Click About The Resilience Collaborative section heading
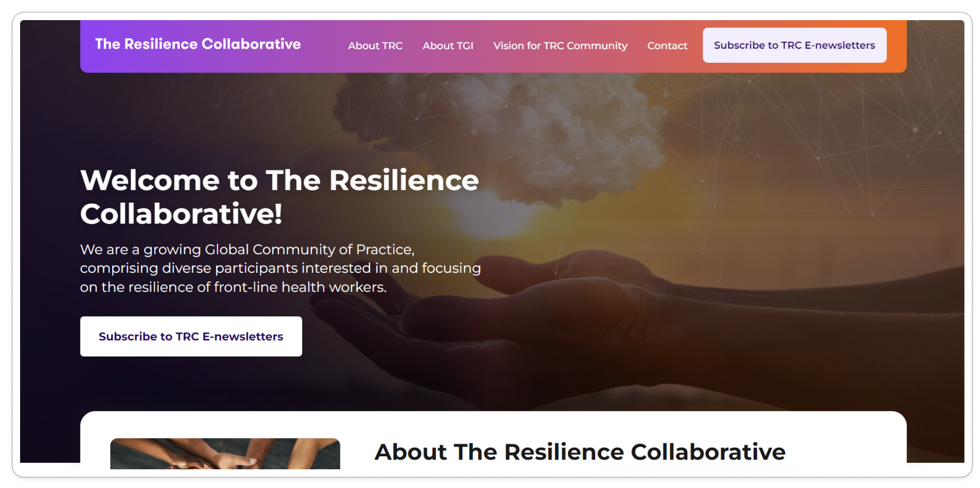Image resolution: width=980 pixels, height=488 pixels. (580, 452)
